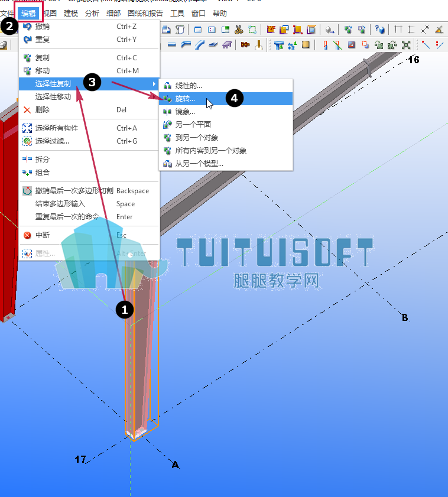The image size is (448, 497).
Task: Click the add points on line icon
Action: tap(426, 45)
